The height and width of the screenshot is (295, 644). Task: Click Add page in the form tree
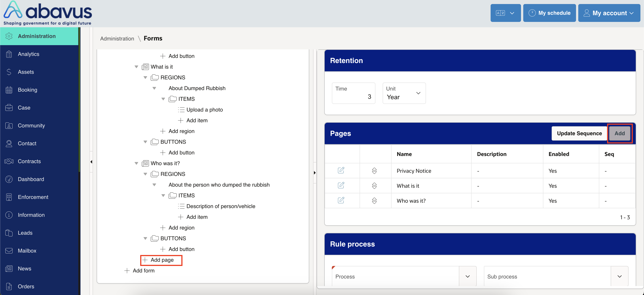[161, 260]
